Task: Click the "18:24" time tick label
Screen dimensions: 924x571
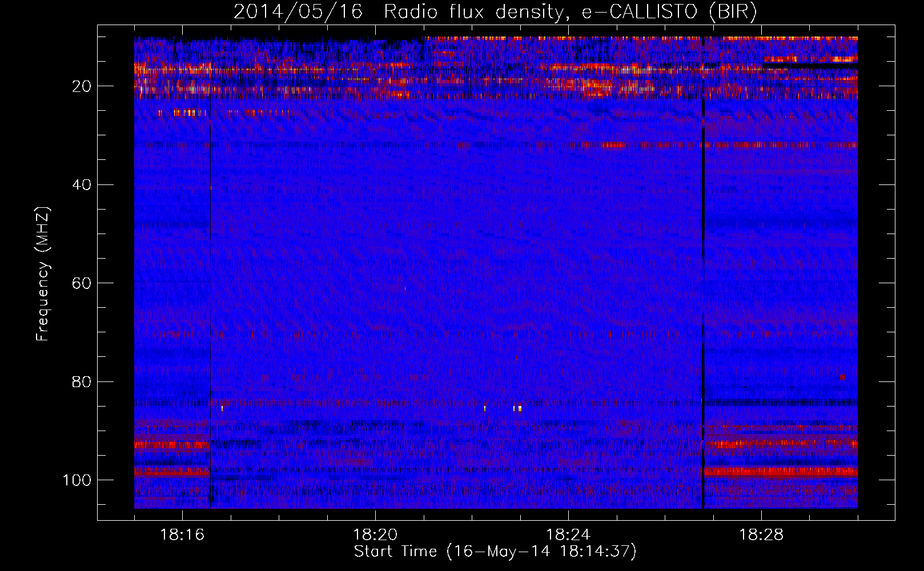Action: pos(568,535)
